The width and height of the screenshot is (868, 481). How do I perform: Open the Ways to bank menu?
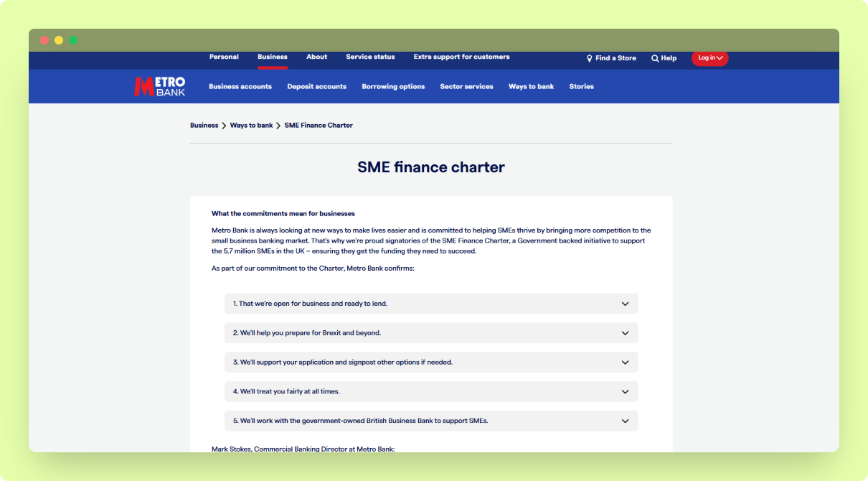click(531, 86)
